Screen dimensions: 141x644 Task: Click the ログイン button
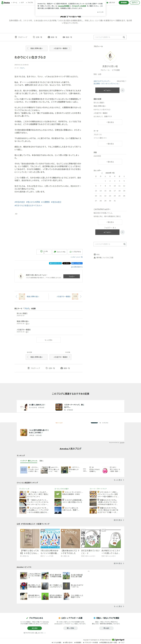coord(135,3)
